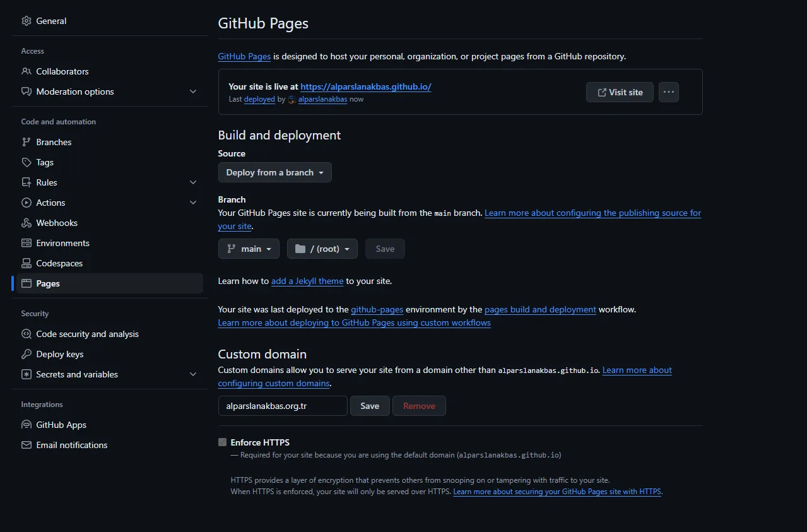Click Learn more about configuring the publishing source
The height and width of the screenshot is (532, 807).
click(592, 213)
